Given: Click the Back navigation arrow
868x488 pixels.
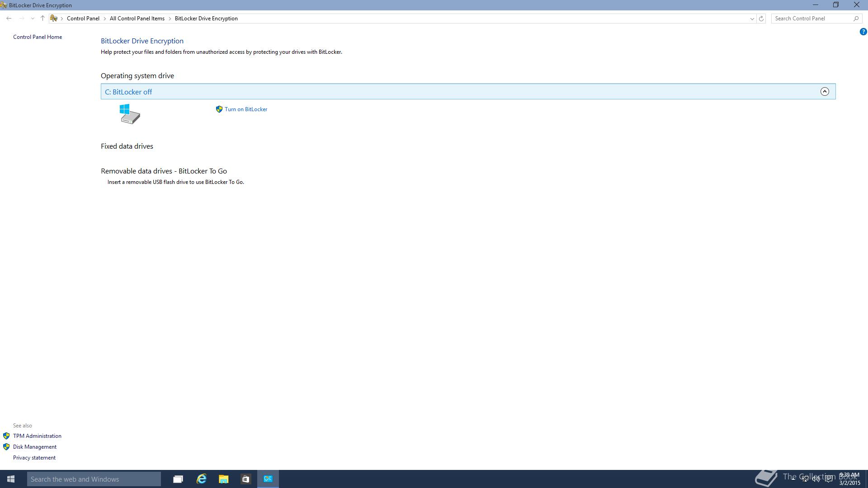Looking at the screenshot, I should tap(9, 19).
